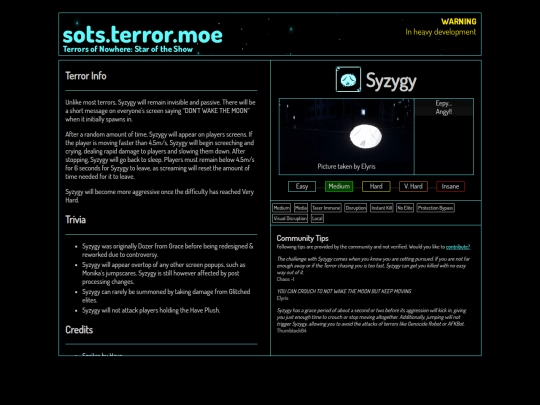Click the 'Angy!!' image variant entry
This screenshot has width=540, height=405.
(444, 112)
